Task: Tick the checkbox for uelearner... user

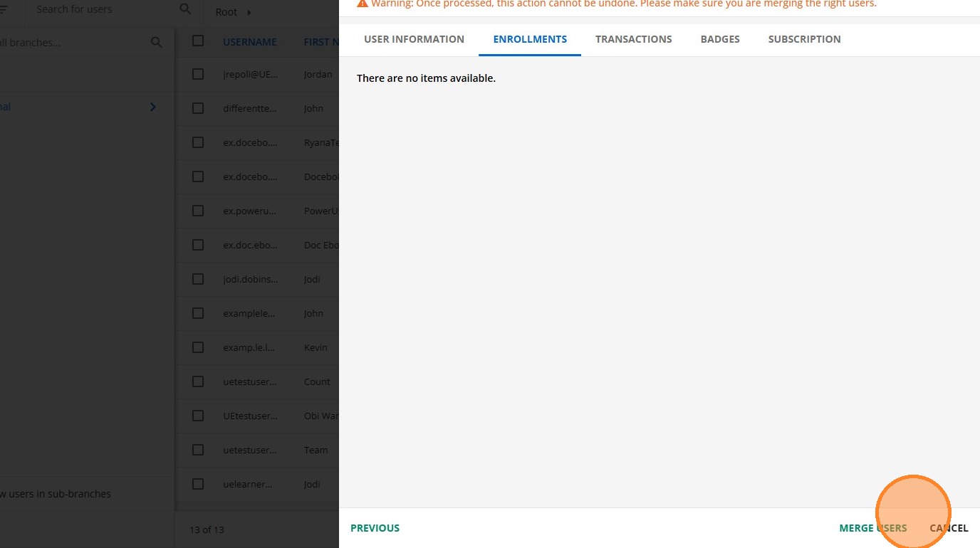Action: click(198, 484)
